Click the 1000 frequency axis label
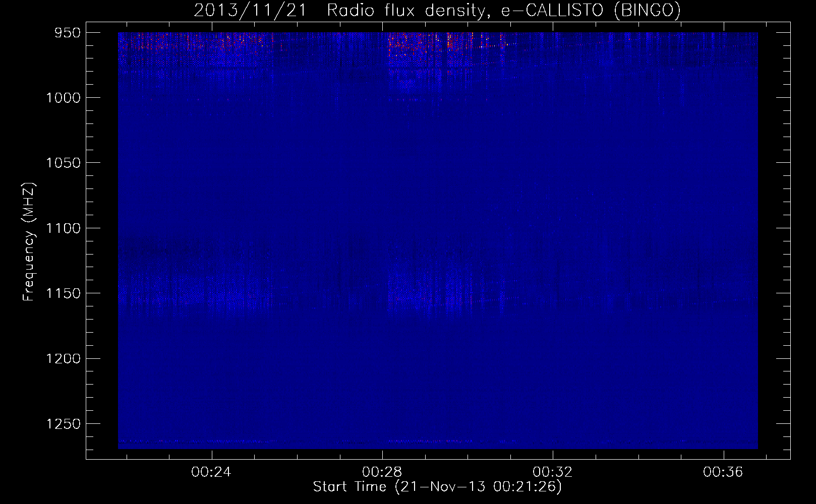816x504 pixels. click(x=64, y=98)
